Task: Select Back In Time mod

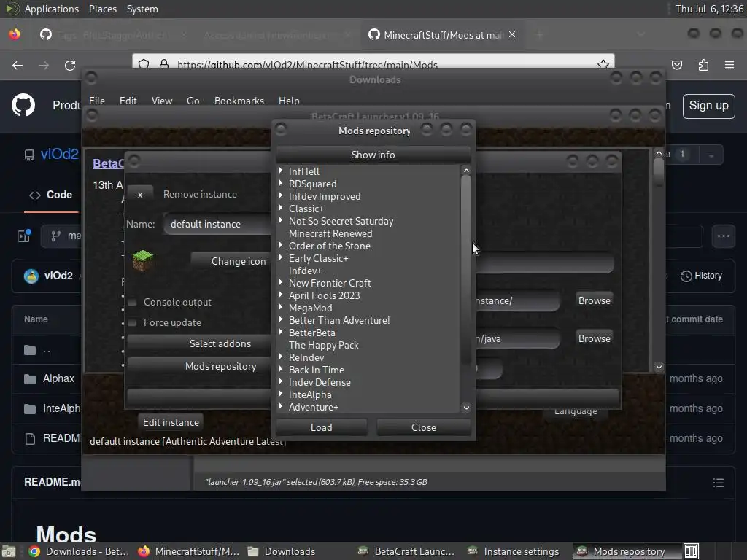Action: click(x=316, y=370)
